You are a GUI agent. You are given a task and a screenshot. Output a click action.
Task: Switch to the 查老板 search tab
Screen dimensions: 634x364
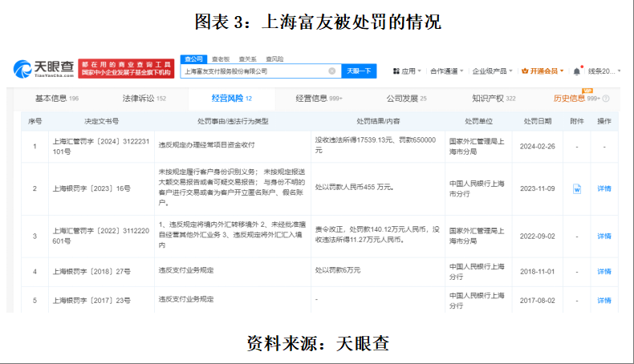pos(221,59)
